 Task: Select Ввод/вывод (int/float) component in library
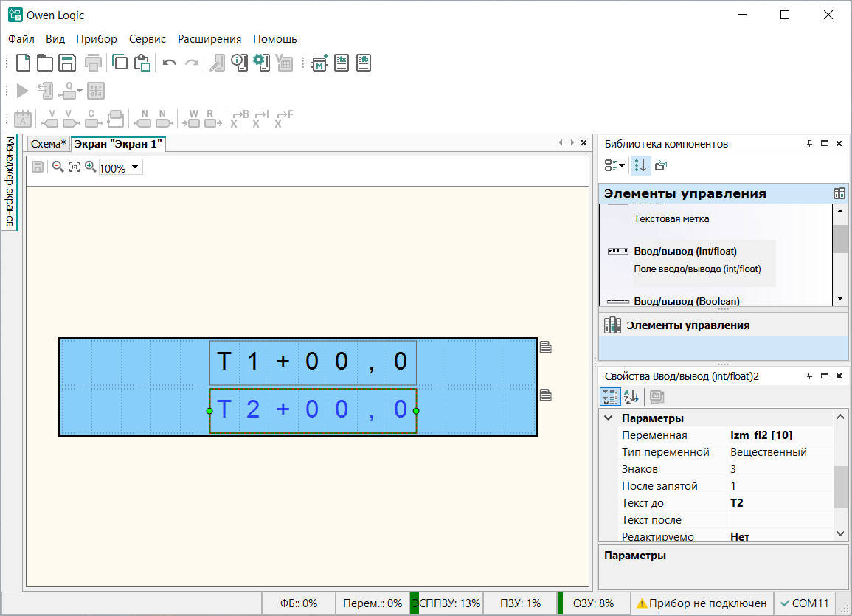685,252
